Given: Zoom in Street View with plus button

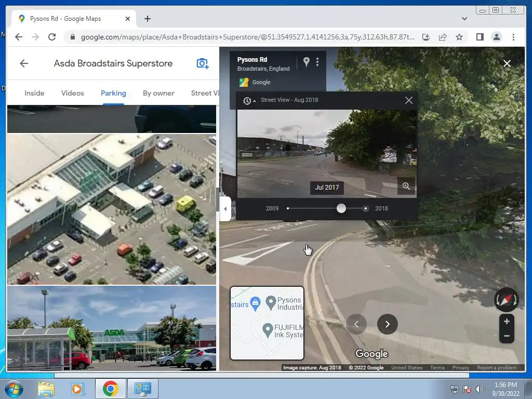Looking at the screenshot, I should pos(507,321).
